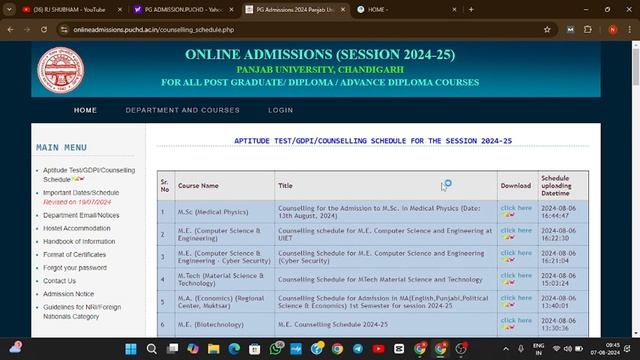Screen dimensions: 640x360
Task: Click 'click here' for Cyber Security row
Action: pyautogui.click(x=516, y=253)
